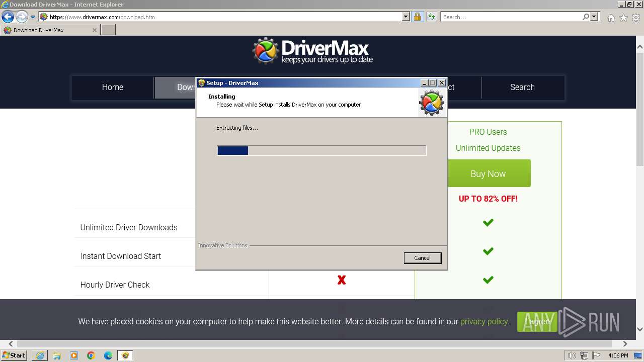Open the Action Center flag icon
The image size is (644, 362).
point(596,355)
